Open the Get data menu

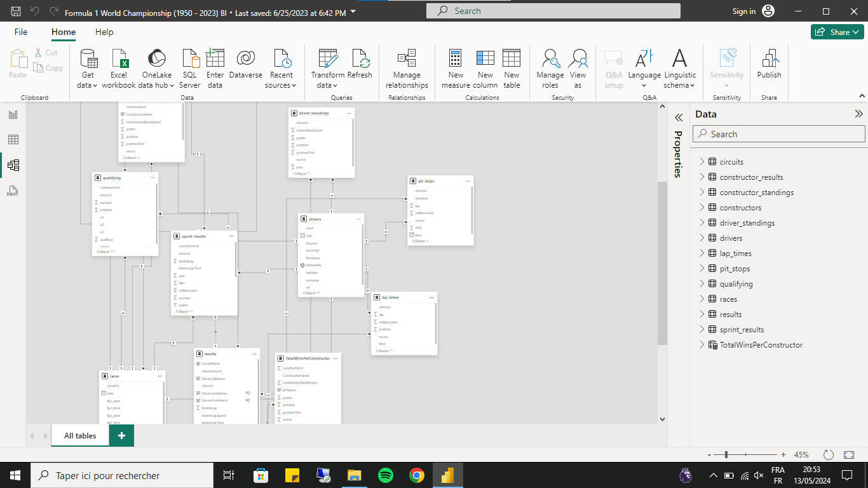click(x=88, y=69)
